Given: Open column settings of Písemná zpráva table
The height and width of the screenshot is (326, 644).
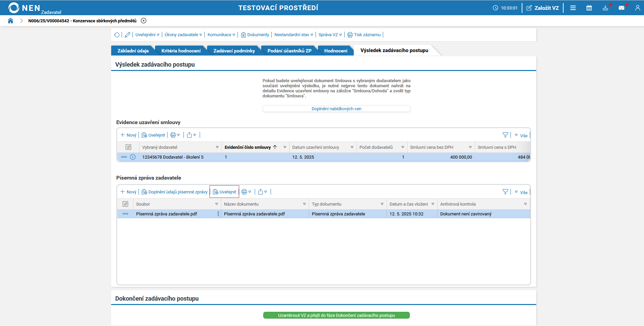Looking at the screenshot, I should tap(125, 204).
